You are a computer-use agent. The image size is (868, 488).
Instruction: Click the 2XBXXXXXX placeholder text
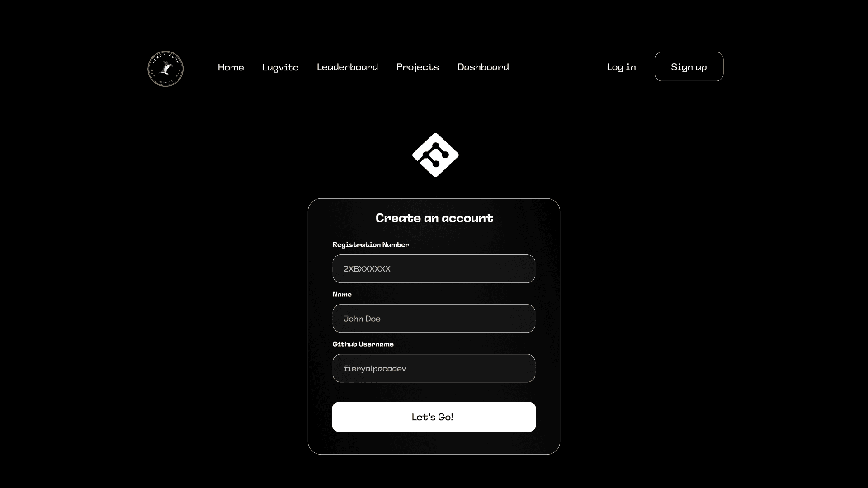367,269
